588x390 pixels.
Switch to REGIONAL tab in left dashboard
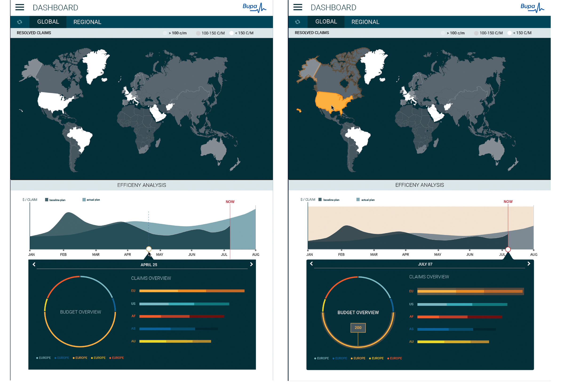[87, 22]
